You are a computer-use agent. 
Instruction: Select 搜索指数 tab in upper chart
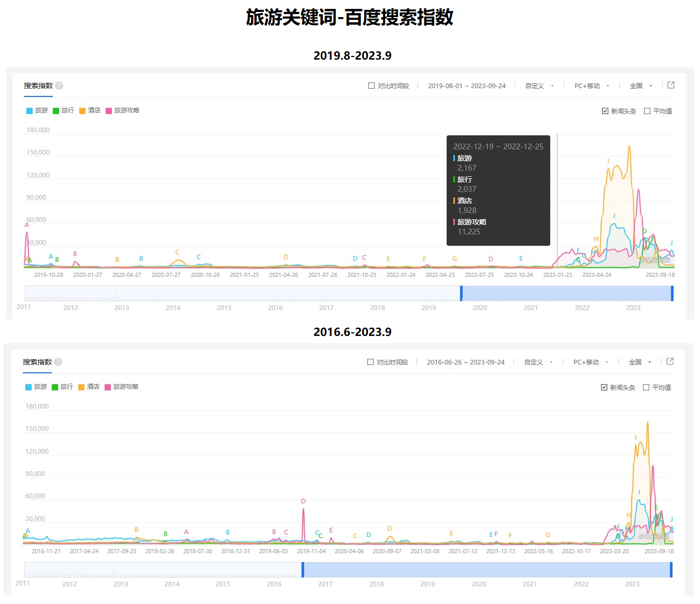pyautogui.click(x=38, y=86)
